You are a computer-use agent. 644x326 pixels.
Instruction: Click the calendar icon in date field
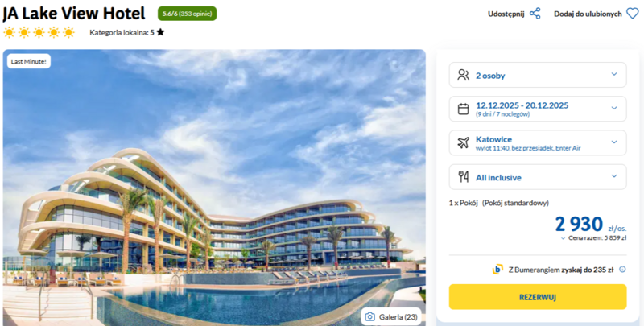(464, 109)
